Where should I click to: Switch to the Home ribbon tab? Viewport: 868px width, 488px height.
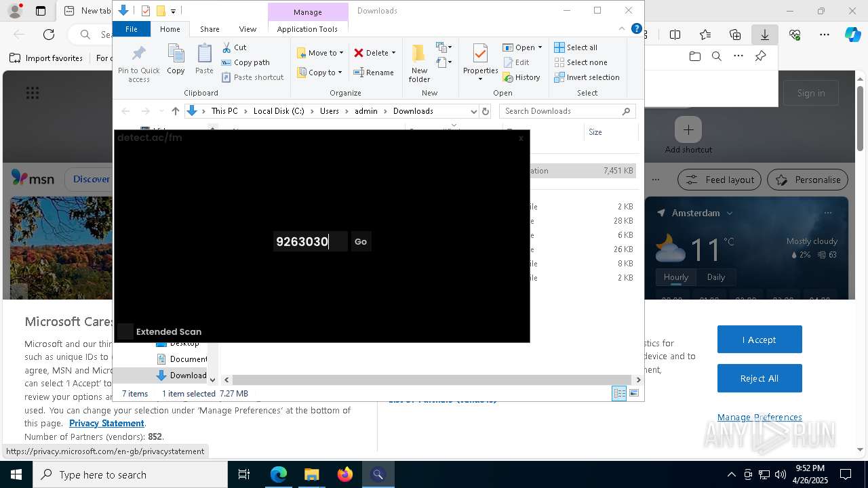(x=170, y=29)
